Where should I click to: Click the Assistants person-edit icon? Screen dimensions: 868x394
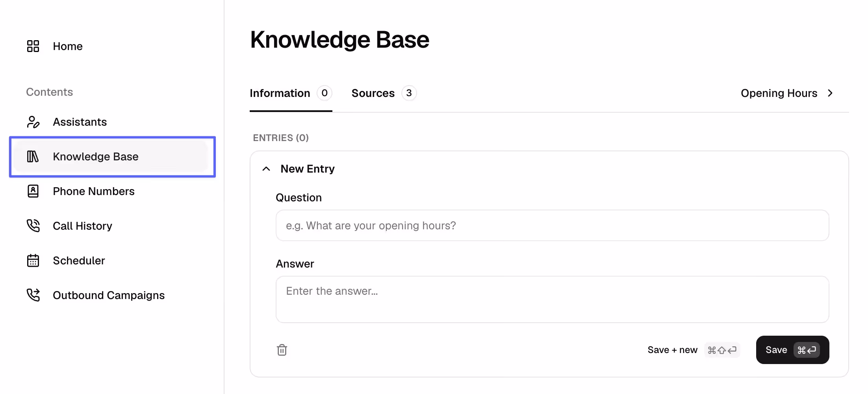coord(33,122)
